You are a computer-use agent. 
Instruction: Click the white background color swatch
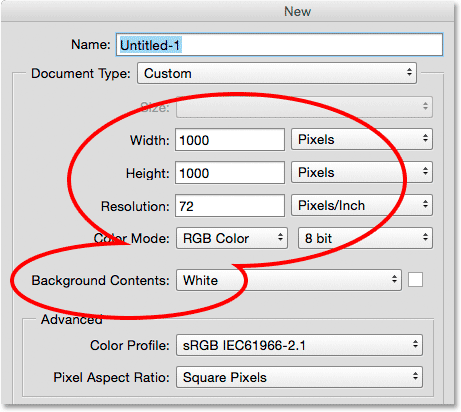coord(415,280)
